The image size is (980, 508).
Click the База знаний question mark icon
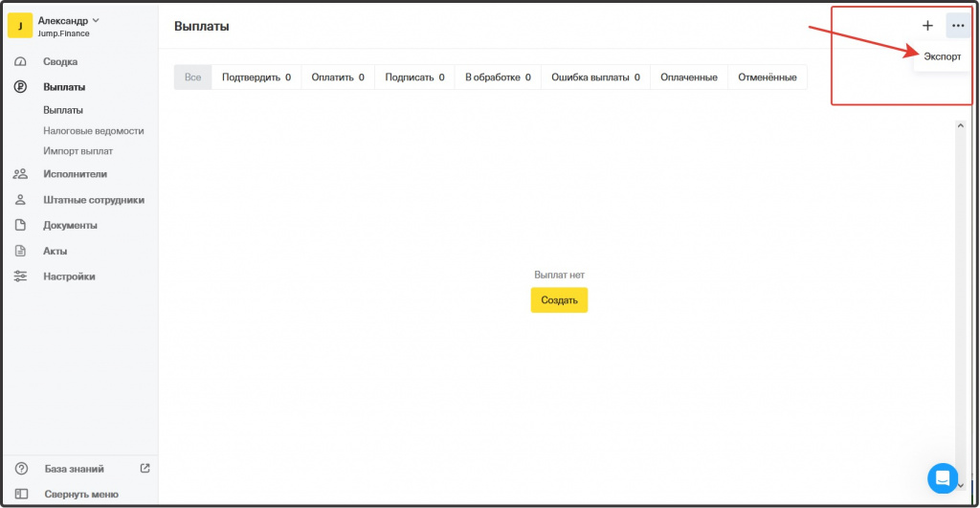point(21,469)
